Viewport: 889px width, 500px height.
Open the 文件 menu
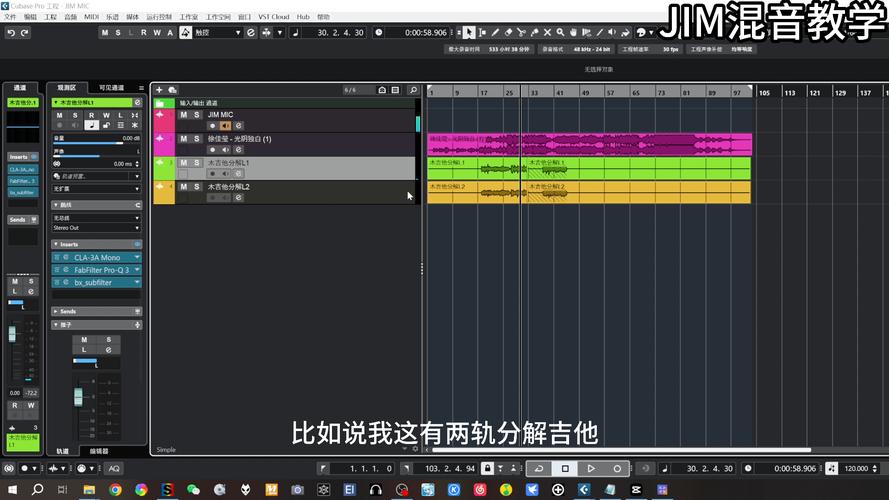10,17
